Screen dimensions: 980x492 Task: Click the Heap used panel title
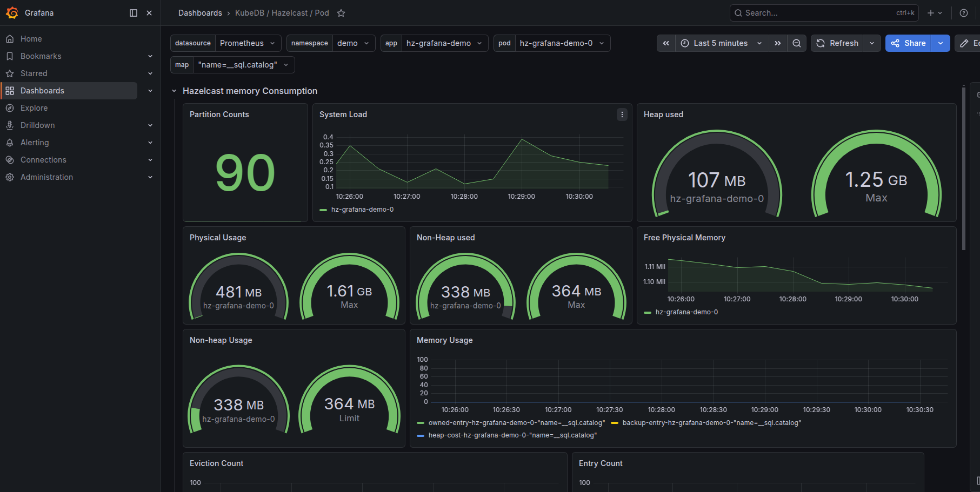click(663, 114)
